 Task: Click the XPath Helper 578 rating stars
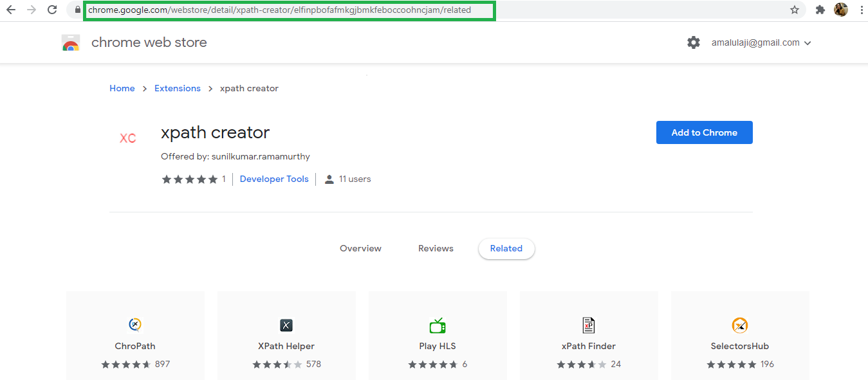pyautogui.click(x=277, y=365)
